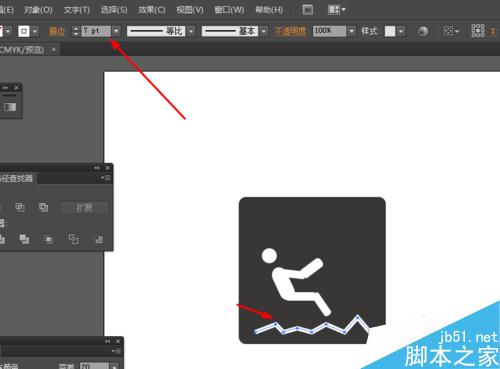Open the 效果(C) menu
This screenshot has height=369, width=500.
pos(152,10)
